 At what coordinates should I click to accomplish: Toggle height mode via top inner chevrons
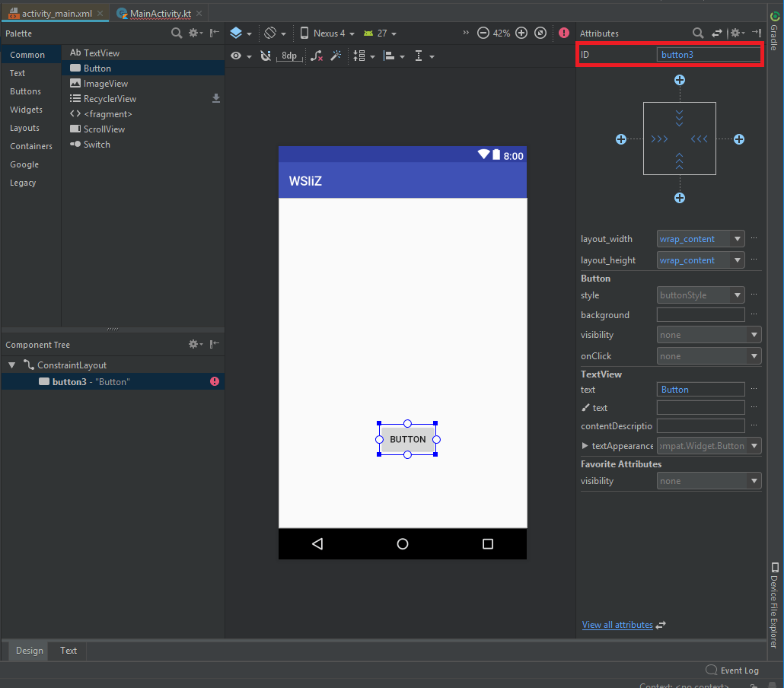[679, 118]
